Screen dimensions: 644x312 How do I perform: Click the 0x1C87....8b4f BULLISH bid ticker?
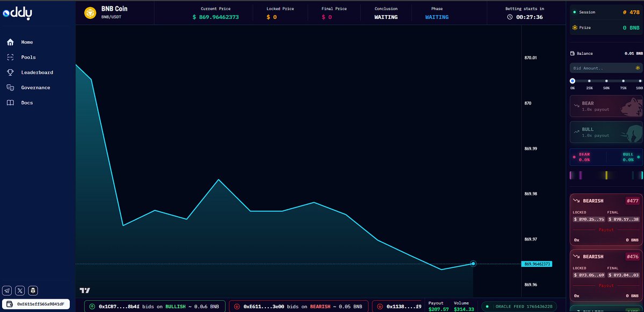pos(155,306)
